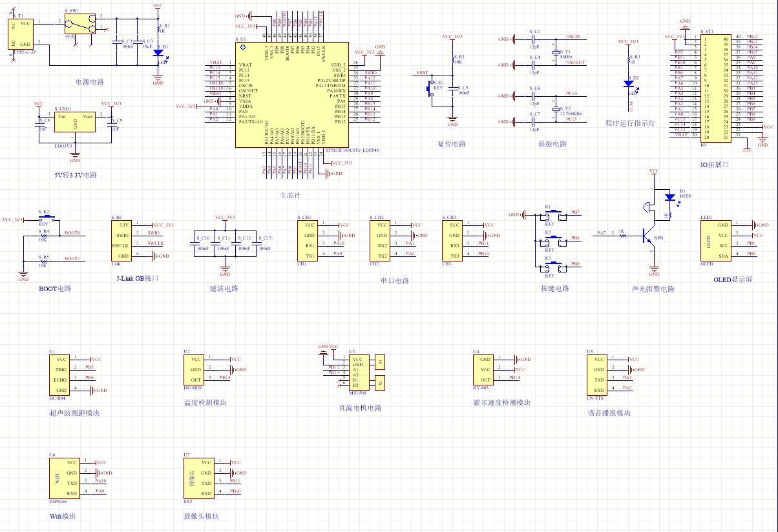Select resistor S_R4 10K

(43, 235)
